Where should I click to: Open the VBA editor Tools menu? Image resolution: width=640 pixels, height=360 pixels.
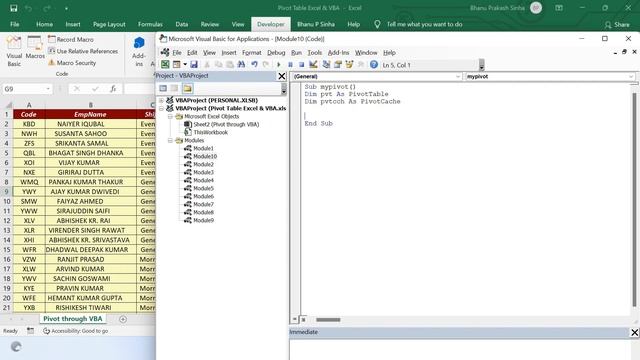pos(314,53)
